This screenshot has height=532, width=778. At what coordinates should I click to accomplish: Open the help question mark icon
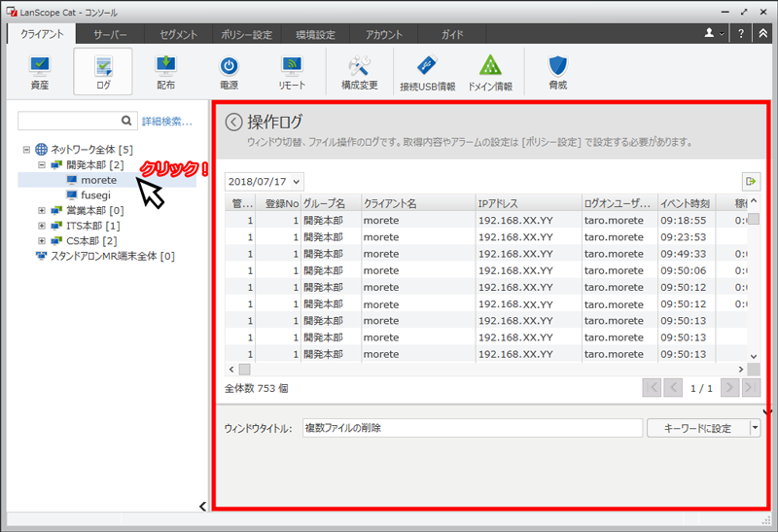[x=741, y=34]
